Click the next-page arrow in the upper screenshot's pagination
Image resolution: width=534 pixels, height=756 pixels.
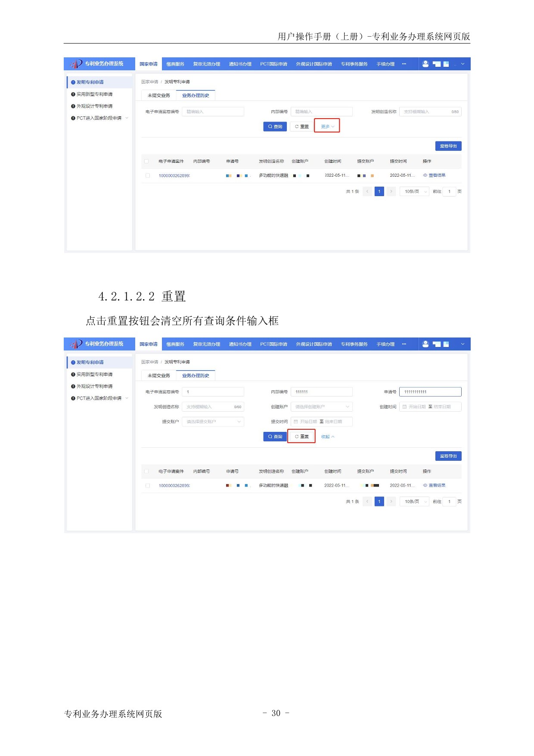(391, 191)
